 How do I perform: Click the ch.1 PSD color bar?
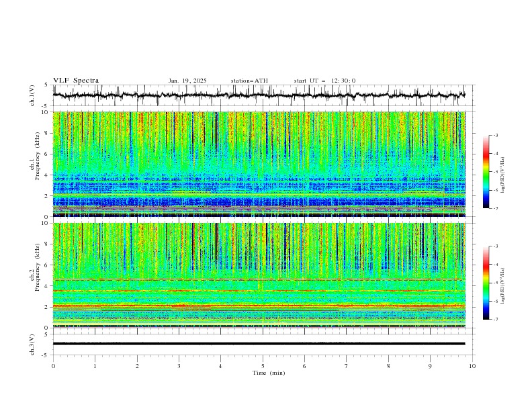coord(486,171)
